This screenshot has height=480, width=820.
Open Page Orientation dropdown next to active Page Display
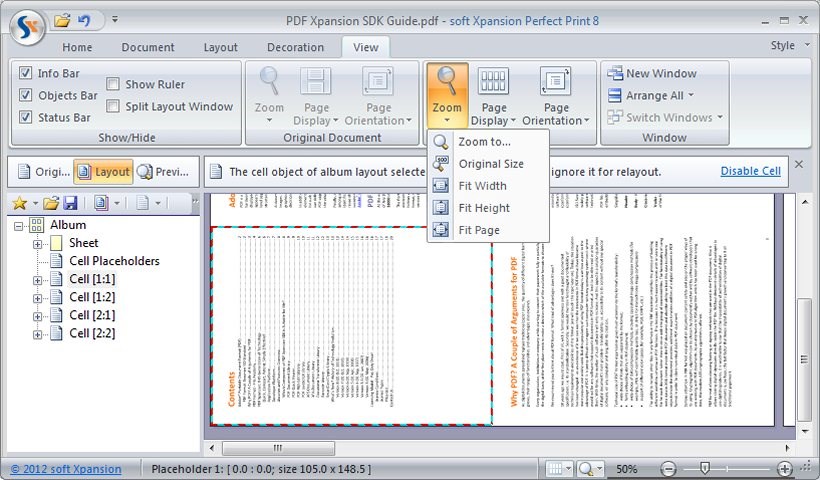(555, 95)
